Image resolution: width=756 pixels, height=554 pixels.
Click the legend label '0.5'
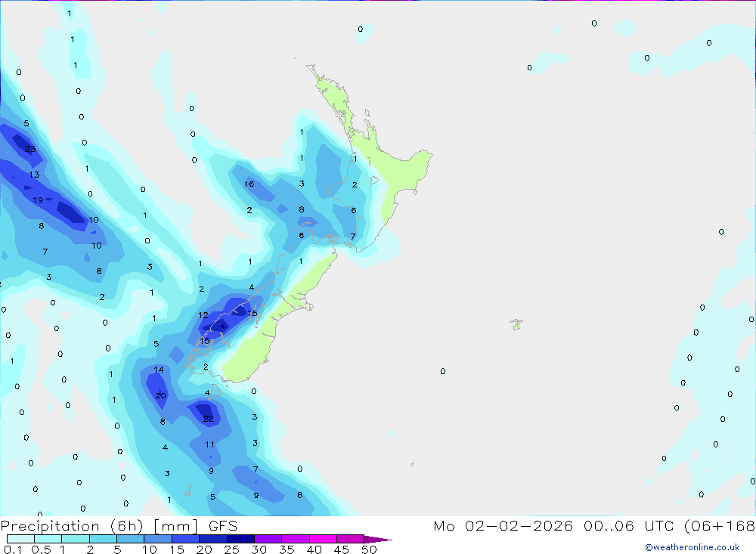[x=41, y=549]
